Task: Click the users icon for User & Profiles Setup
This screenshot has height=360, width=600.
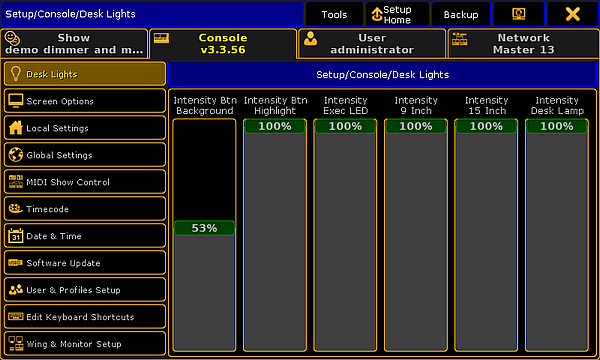Action: coord(16,290)
